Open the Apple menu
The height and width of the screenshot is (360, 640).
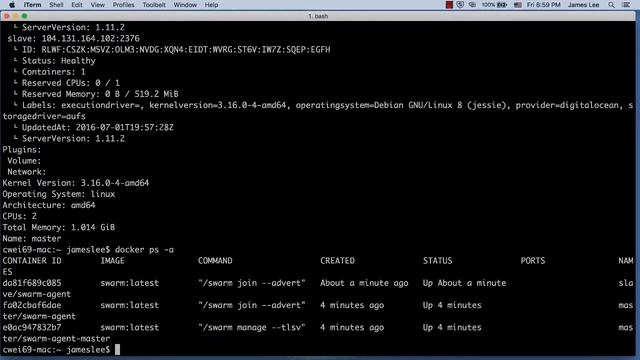point(12,5)
